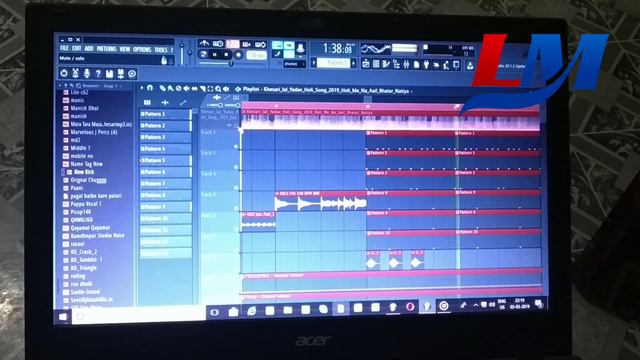Image resolution: width=640 pixels, height=360 pixels.
Task: Open the ADD menu
Action: 89,49
